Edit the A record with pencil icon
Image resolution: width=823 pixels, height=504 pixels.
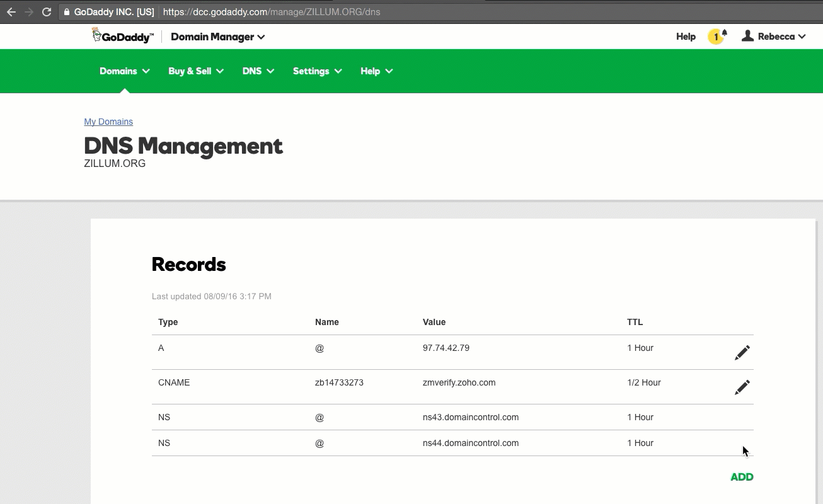(742, 353)
